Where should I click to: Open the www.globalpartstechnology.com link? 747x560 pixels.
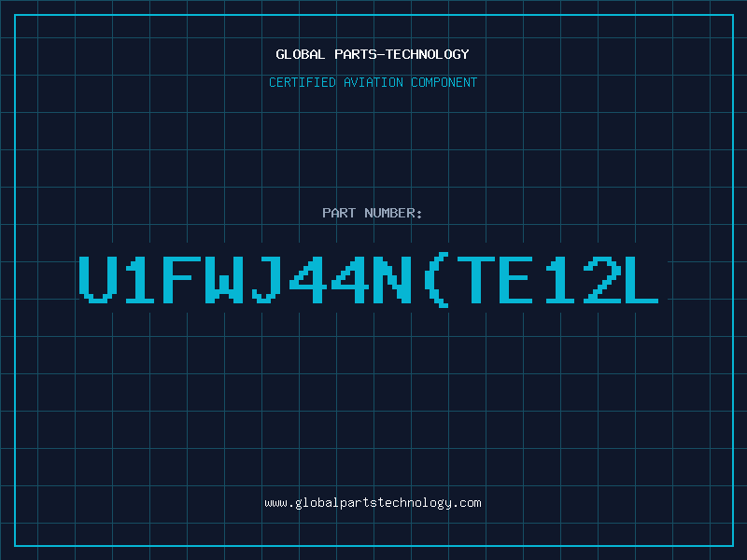[373, 503]
